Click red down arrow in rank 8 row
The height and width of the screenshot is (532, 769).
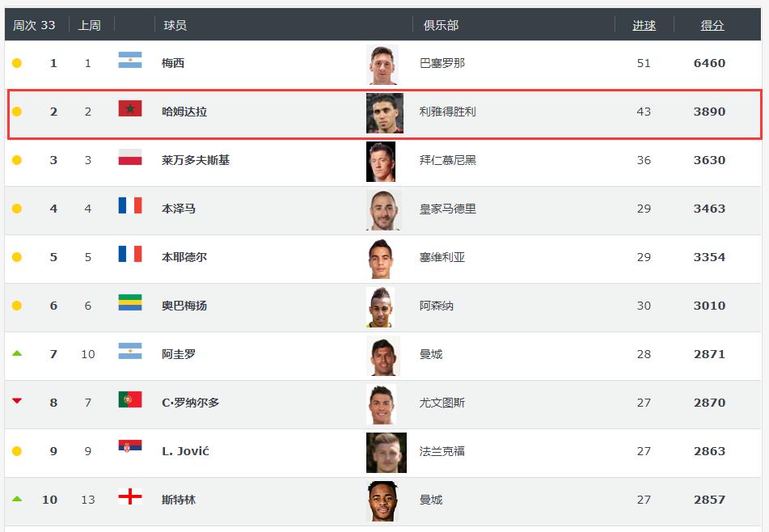tap(17, 401)
